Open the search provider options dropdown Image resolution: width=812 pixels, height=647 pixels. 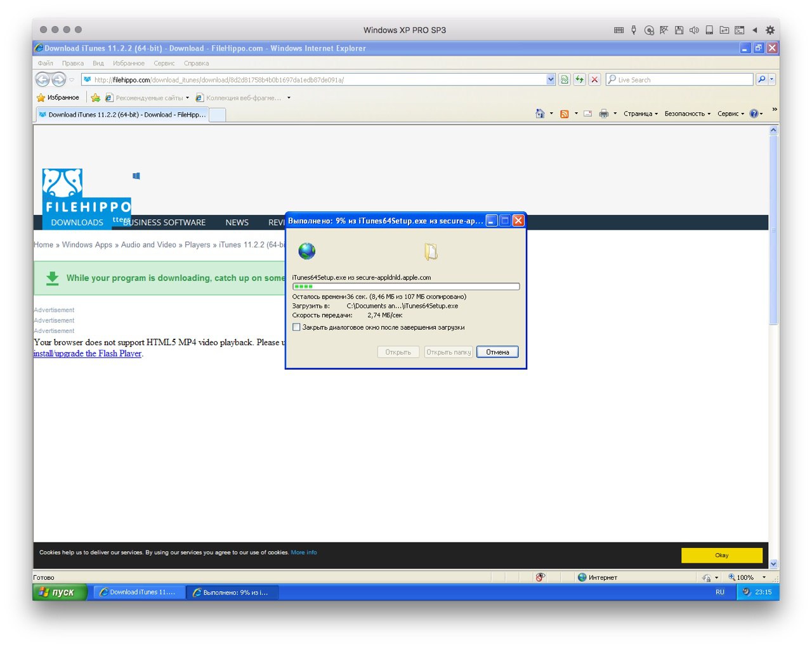tap(772, 79)
